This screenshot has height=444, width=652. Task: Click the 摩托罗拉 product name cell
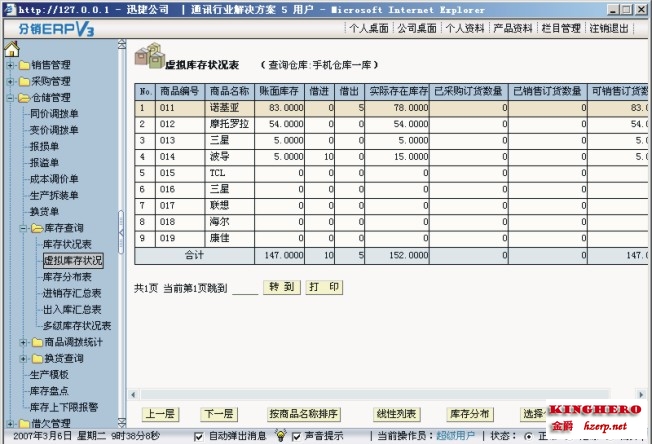(230, 124)
